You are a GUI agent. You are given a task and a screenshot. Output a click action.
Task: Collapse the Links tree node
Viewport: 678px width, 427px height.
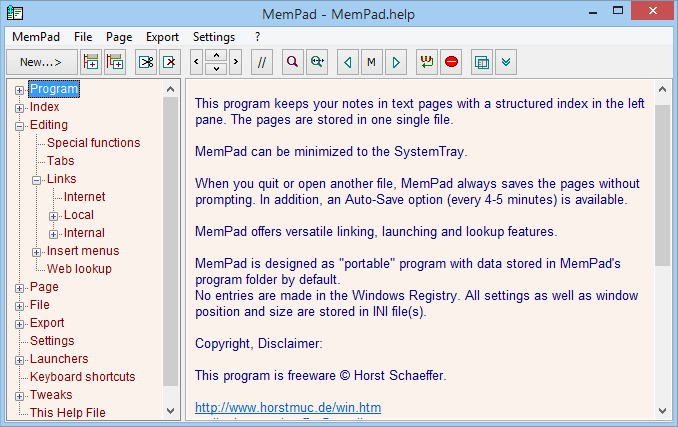coord(36,180)
